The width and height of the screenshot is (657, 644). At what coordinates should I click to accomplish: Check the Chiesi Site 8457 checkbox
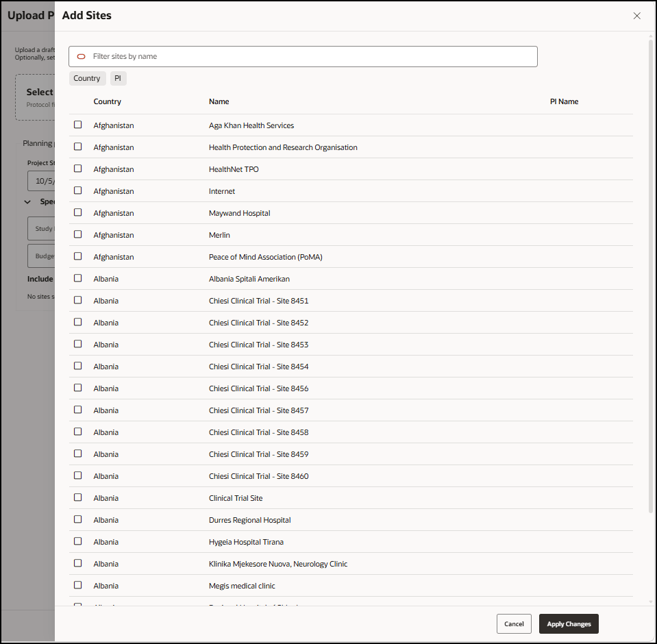coord(78,410)
